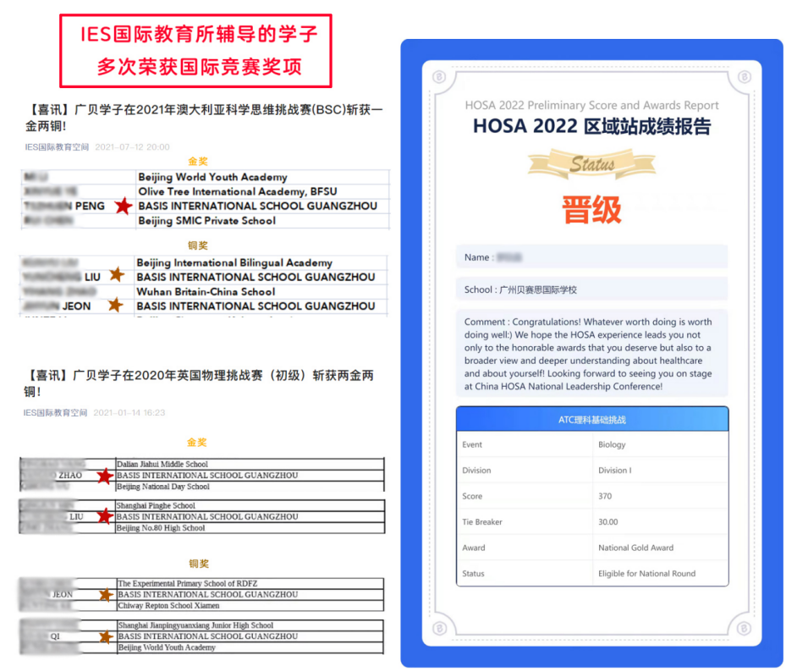Click the gold Status ribbon badge
The image size is (786, 672).
tap(591, 164)
